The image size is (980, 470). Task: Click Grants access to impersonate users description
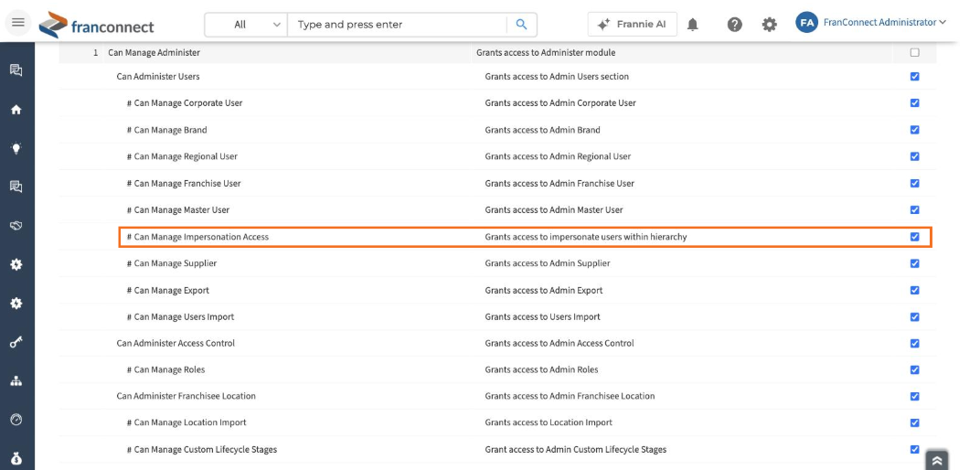pyautogui.click(x=586, y=237)
